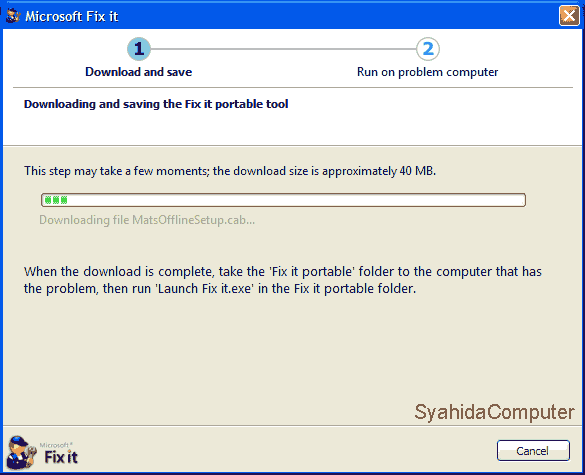585x475 pixels.
Task: Click the Fix it mechanic mascot at bottom left
Action: coord(21,452)
